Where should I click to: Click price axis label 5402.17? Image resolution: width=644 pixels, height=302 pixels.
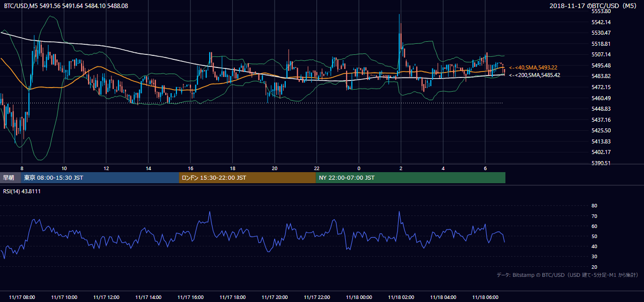[601, 152]
